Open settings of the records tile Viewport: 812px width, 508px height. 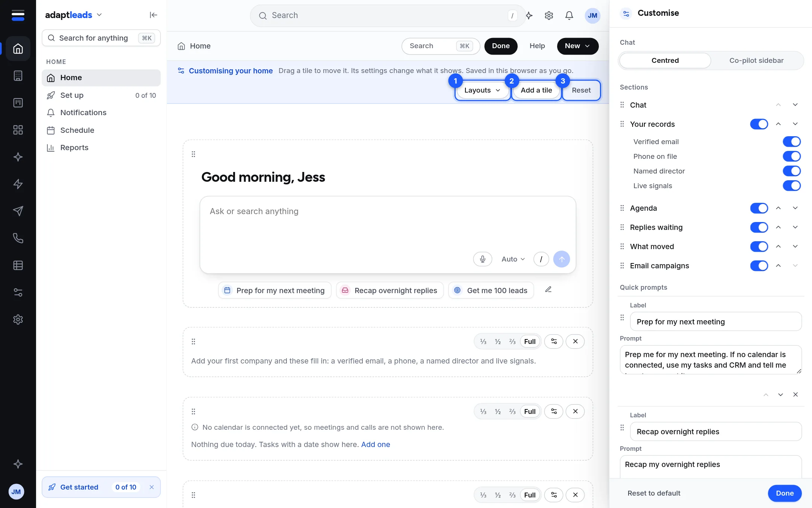coord(554,341)
